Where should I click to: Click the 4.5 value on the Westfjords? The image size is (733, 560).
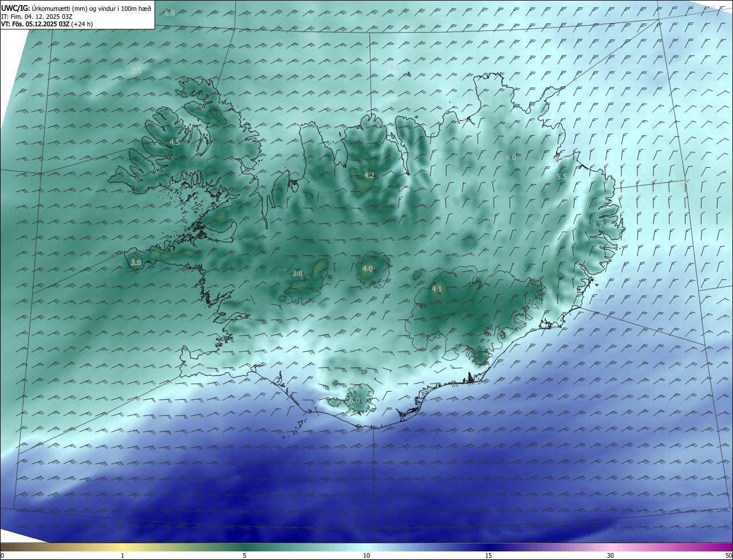pos(175,142)
